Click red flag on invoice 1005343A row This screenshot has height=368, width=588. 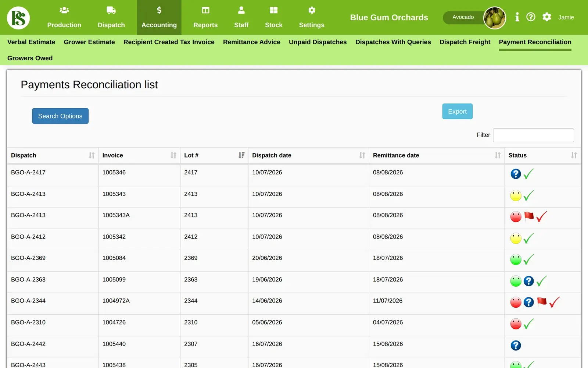click(529, 216)
